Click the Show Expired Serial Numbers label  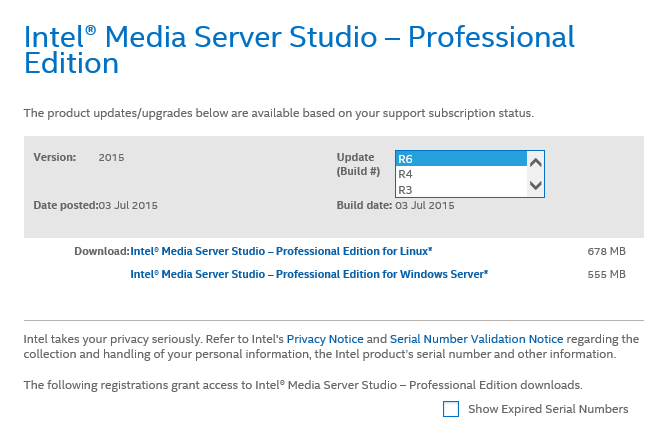point(548,409)
